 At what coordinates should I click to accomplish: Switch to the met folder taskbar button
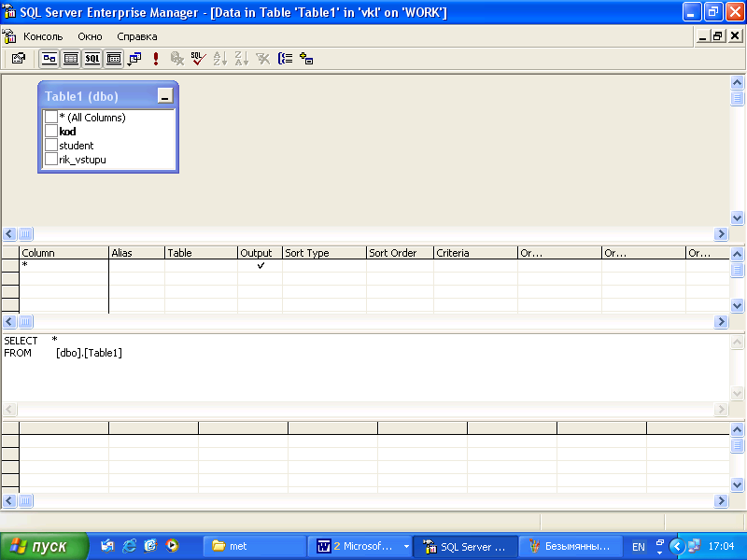tap(255, 546)
